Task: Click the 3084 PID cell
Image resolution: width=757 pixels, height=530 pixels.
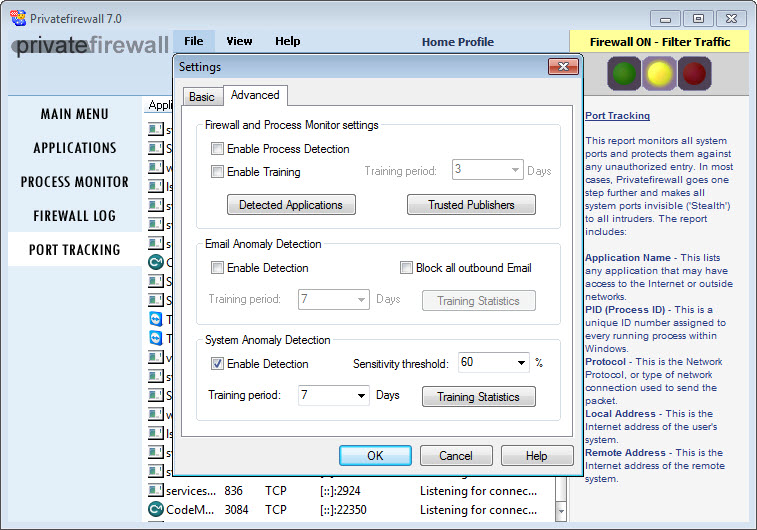Action: click(236, 510)
